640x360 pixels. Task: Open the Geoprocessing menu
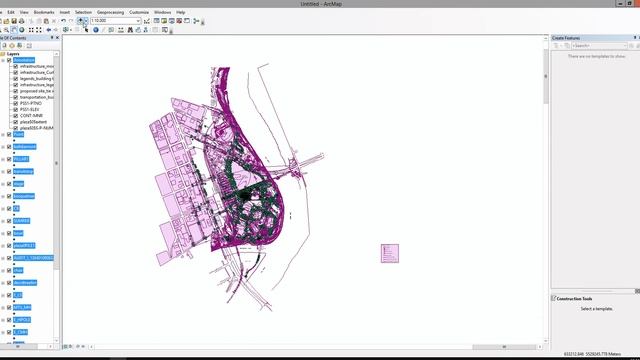tap(110, 12)
